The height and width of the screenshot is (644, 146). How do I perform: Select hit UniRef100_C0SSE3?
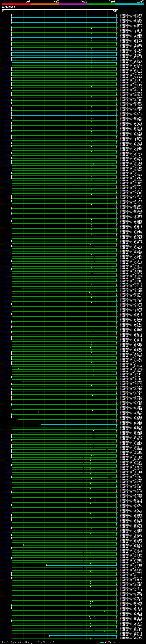(x=131, y=80)
